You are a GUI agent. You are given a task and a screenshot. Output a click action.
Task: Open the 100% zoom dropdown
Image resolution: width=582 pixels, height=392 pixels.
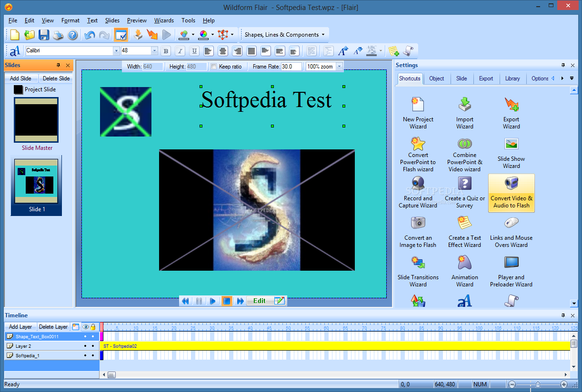pos(339,67)
